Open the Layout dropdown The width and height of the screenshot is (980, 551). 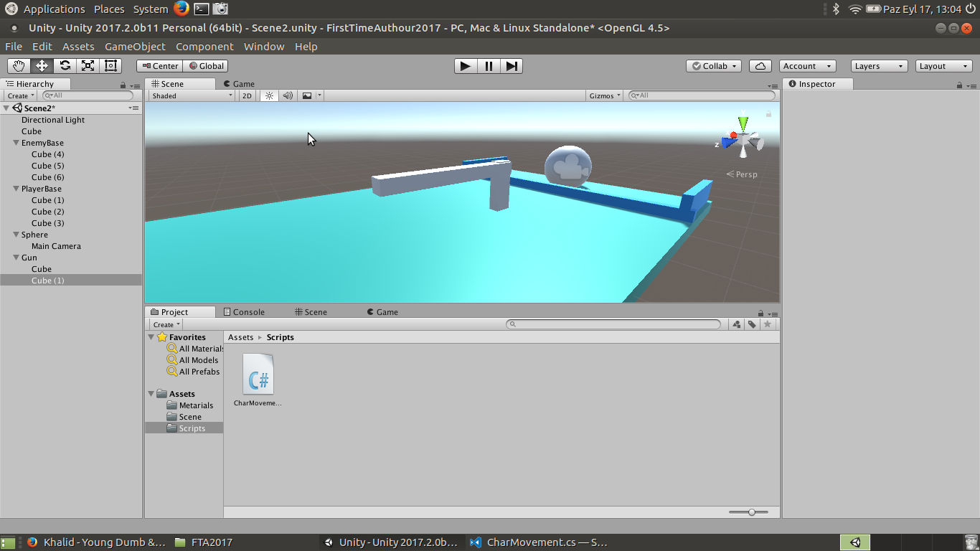click(944, 66)
